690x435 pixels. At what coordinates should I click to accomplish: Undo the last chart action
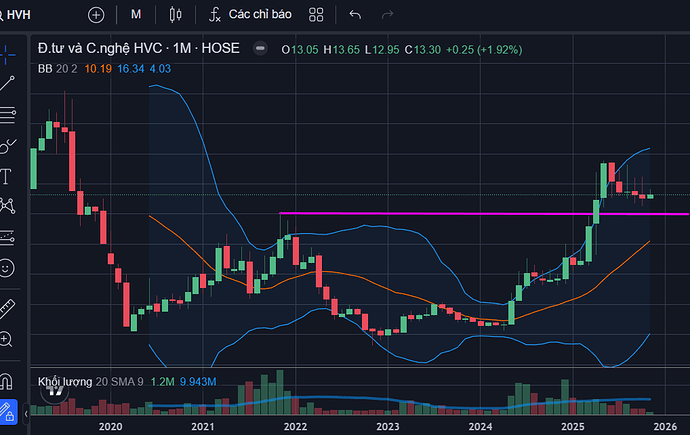(x=355, y=15)
